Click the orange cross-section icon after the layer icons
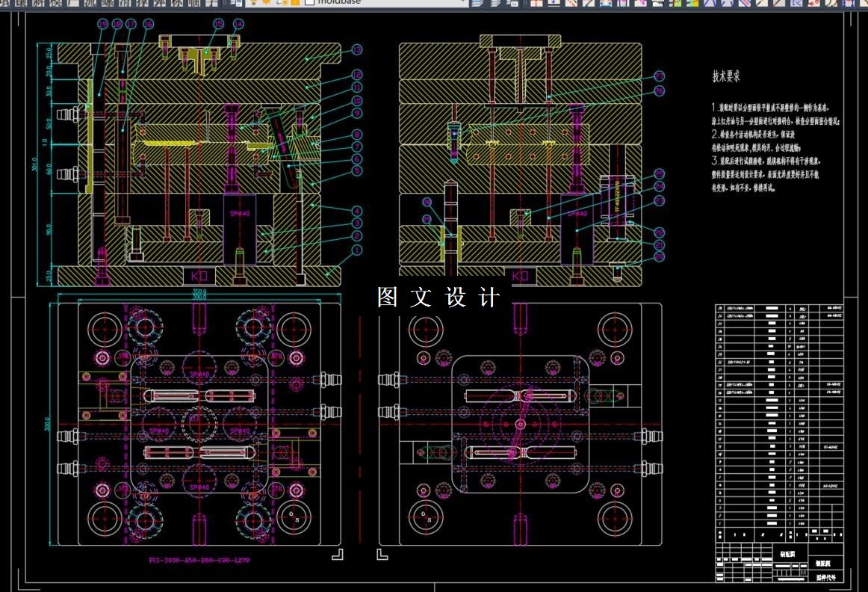This screenshot has width=868, height=592. [x=536, y=3]
